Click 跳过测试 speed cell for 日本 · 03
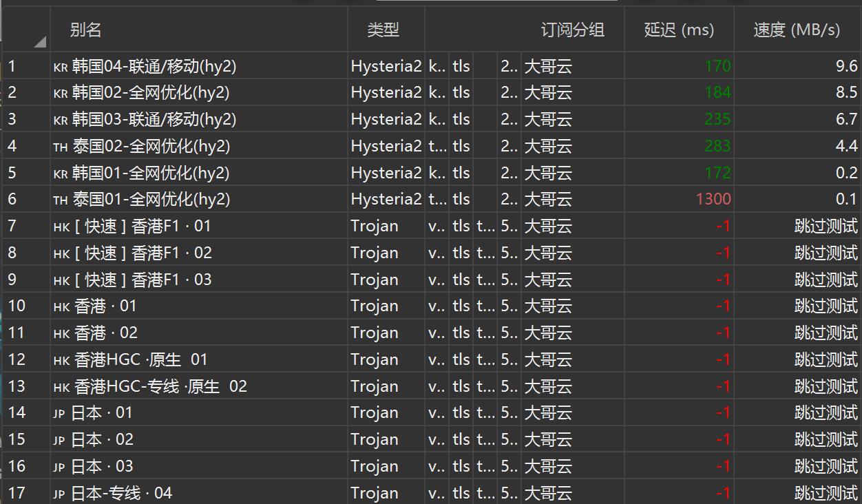This screenshot has width=862, height=504. (826, 466)
